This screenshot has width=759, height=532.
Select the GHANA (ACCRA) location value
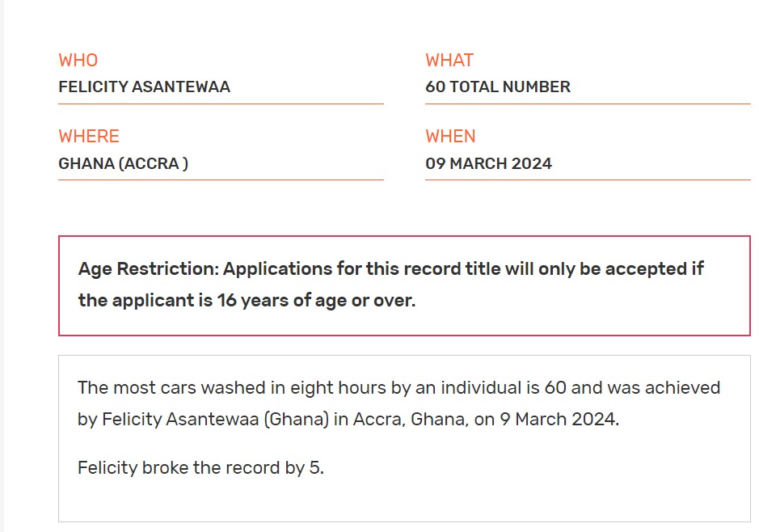[x=123, y=163]
